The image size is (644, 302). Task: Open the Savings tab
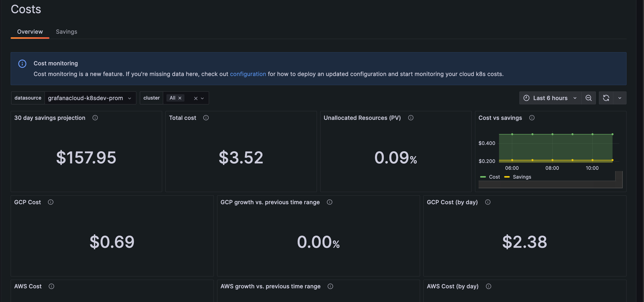(66, 32)
